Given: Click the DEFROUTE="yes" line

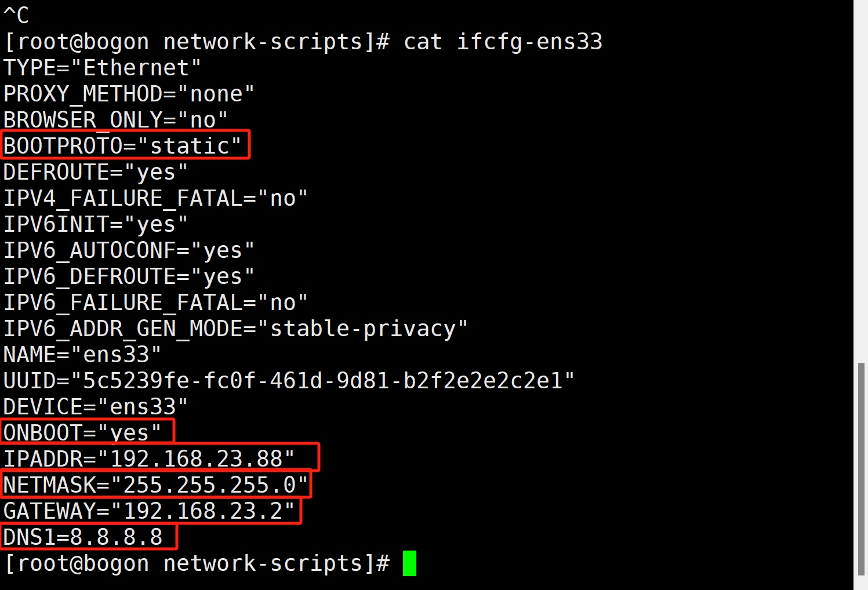Looking at the screenshot, I should pos(96,172).
